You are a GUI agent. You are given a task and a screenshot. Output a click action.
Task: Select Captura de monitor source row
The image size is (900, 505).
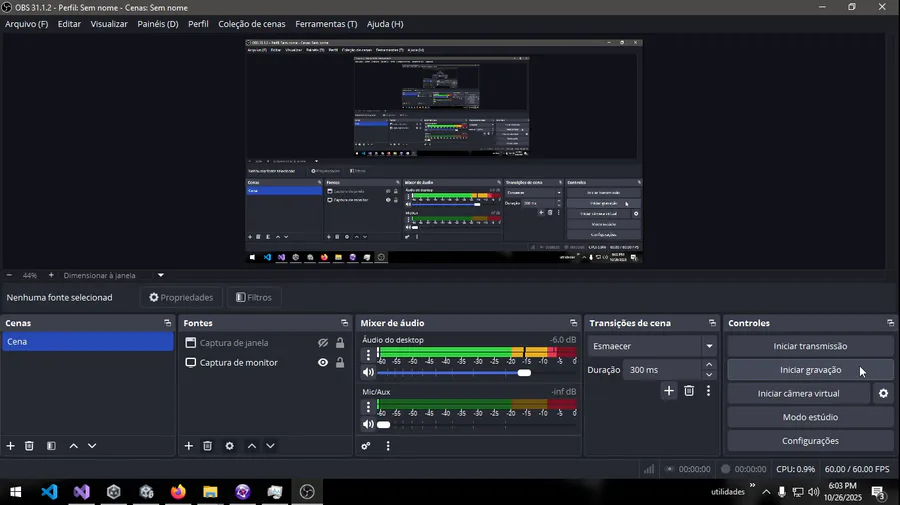point(265,363)
